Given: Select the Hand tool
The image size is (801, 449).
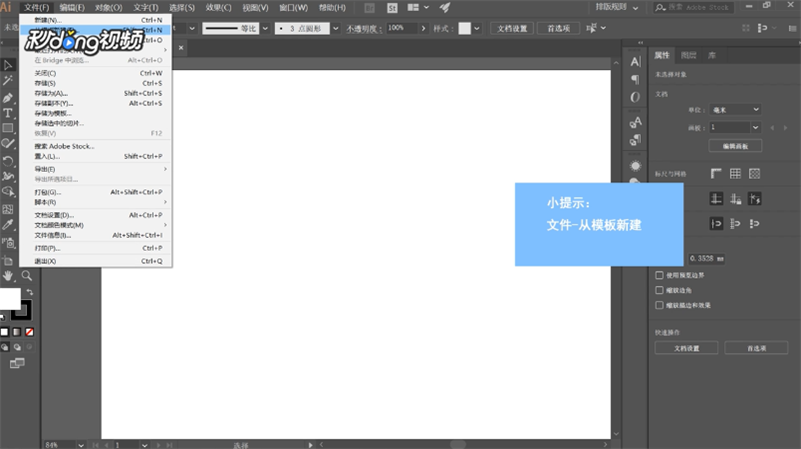Looking at the screenshot, I should click(8, 276).
